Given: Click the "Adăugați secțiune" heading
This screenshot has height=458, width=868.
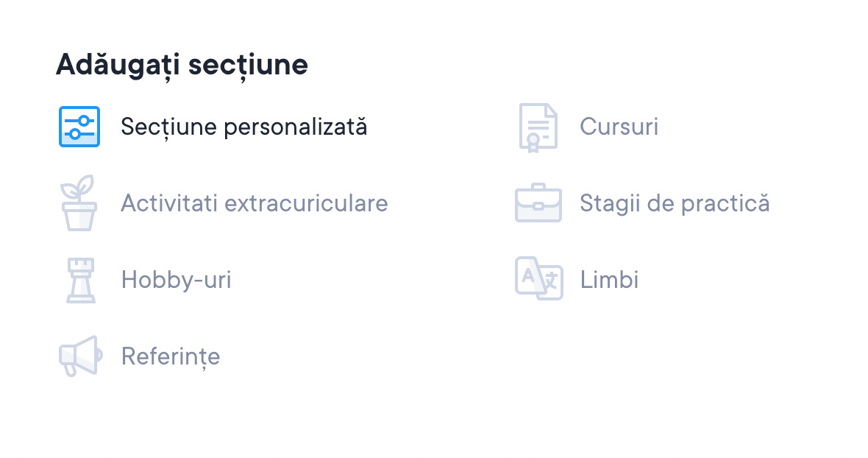Looking at the screenshot, I should (182, 65).
